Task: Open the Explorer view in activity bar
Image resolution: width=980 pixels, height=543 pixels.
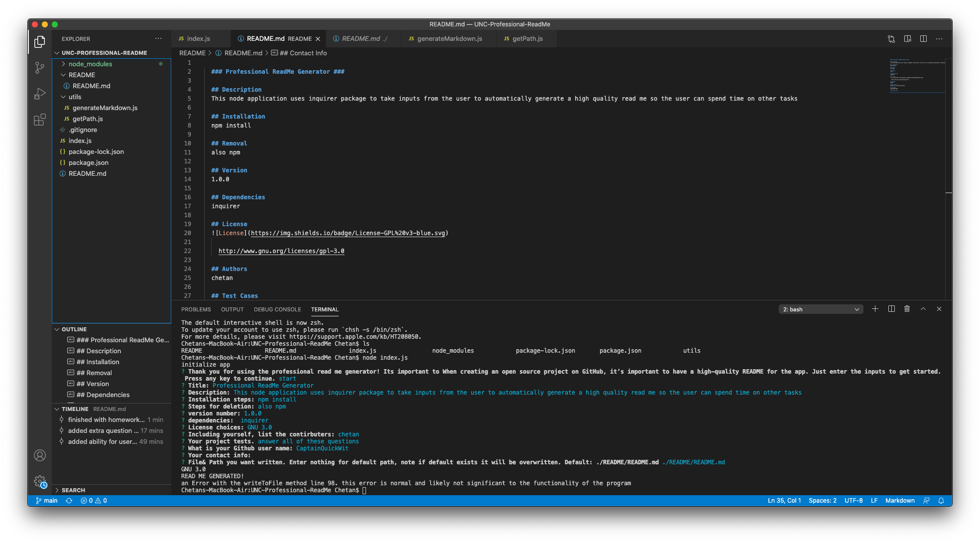Action: [x=40, y=42]
